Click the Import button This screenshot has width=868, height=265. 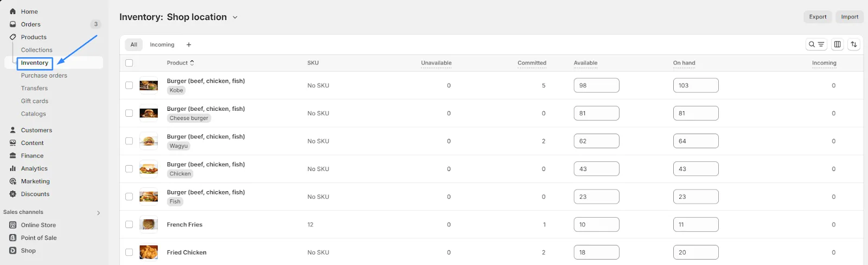tap(850, 17)
